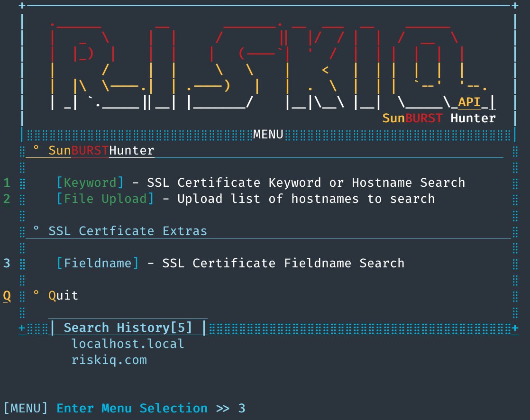Screen dimensions: 530x420
Task: Click SunBURST Hunter subtitle under logo
Action: (439, 118)
